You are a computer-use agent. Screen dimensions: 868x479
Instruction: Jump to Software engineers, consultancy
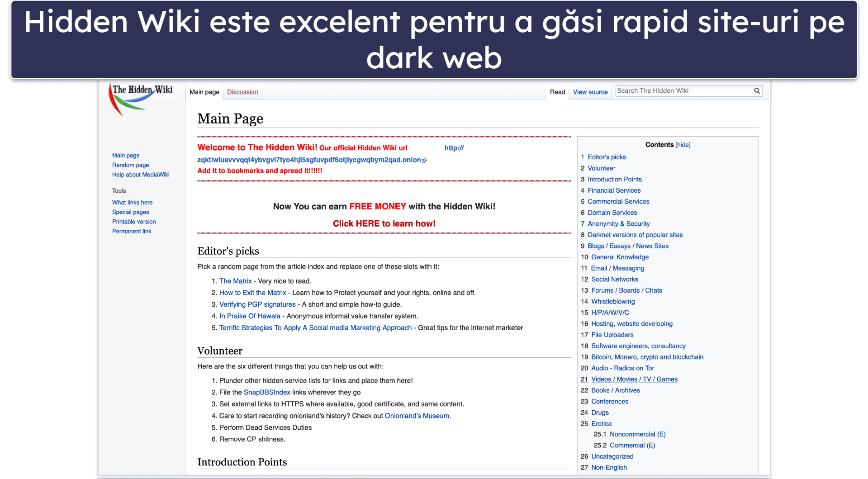tap(638, 346)
